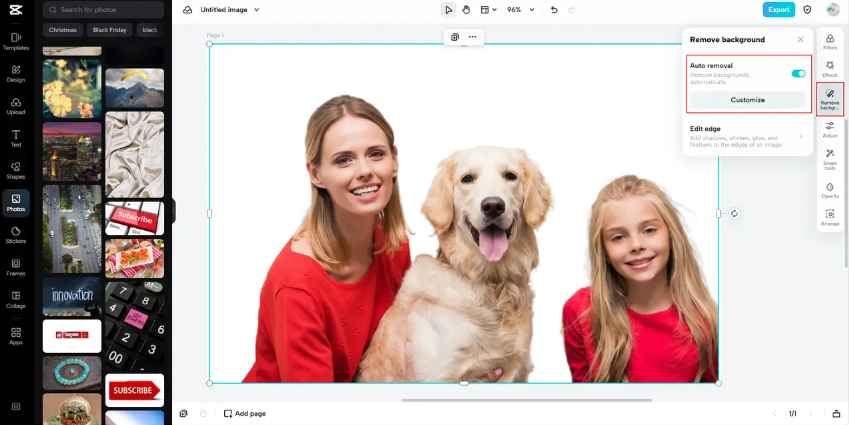Click the horizontal canvas scrollbar
This screenshot has height=425, width=849.
[527, 401]
